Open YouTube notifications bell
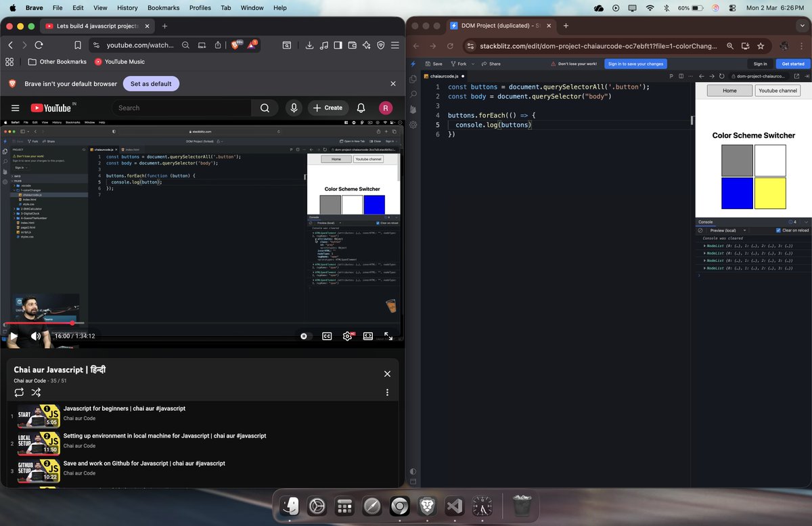Viewport: 812px width, 526px height. pos(361,108)
